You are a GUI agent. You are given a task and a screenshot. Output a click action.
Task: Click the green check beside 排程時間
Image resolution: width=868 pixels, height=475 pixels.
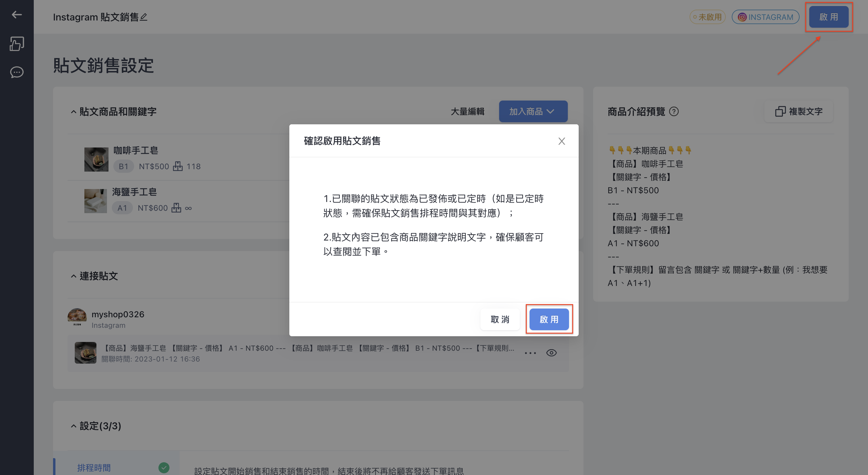(164, 467)
